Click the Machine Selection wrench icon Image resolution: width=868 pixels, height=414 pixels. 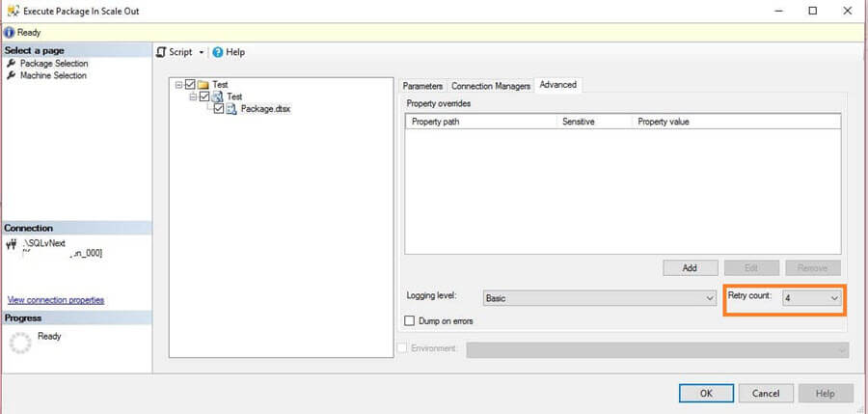point(12,75)
